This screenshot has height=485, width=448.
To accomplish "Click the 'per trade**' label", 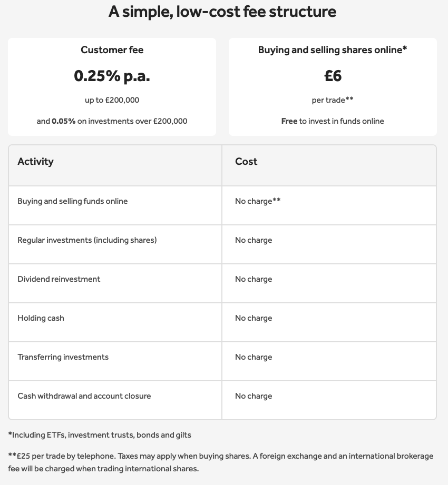I will tap(333, 100).
